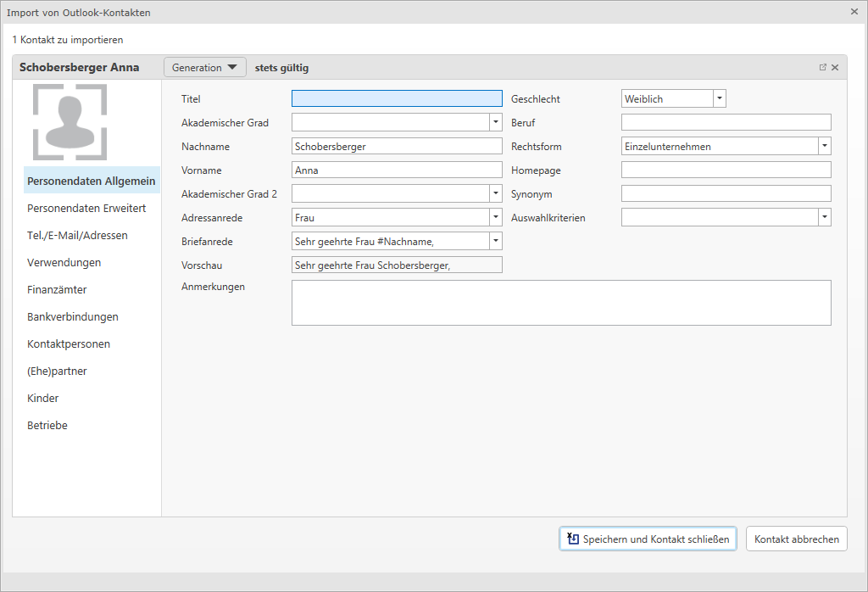Viewport: 868px width, 592px height.
Task: Expand the Rechtsform combo box
Action: tap(825, 147)
